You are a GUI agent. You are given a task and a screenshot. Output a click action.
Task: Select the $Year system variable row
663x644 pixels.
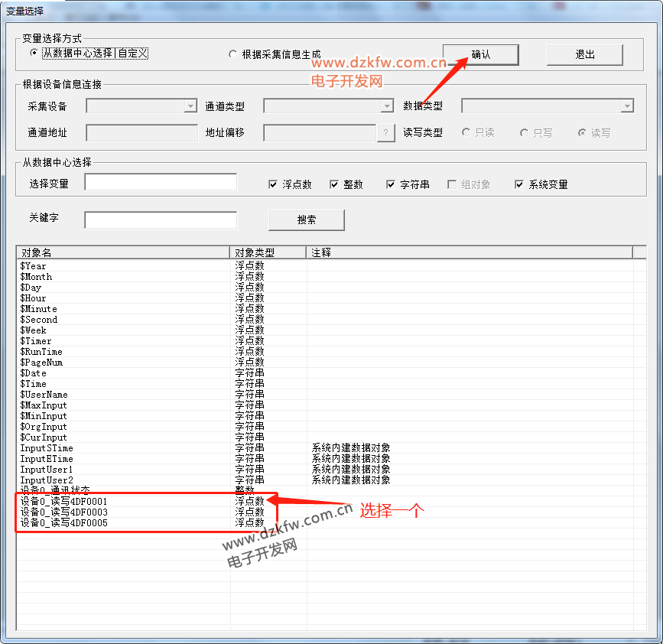pos(33,266)
